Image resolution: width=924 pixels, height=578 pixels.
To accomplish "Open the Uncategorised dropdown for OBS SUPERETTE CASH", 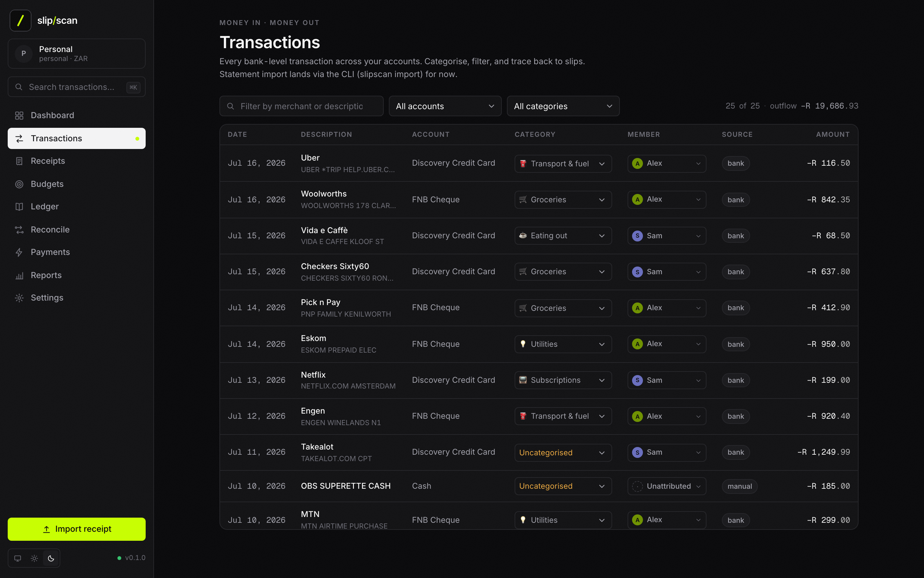I will 563,486.
